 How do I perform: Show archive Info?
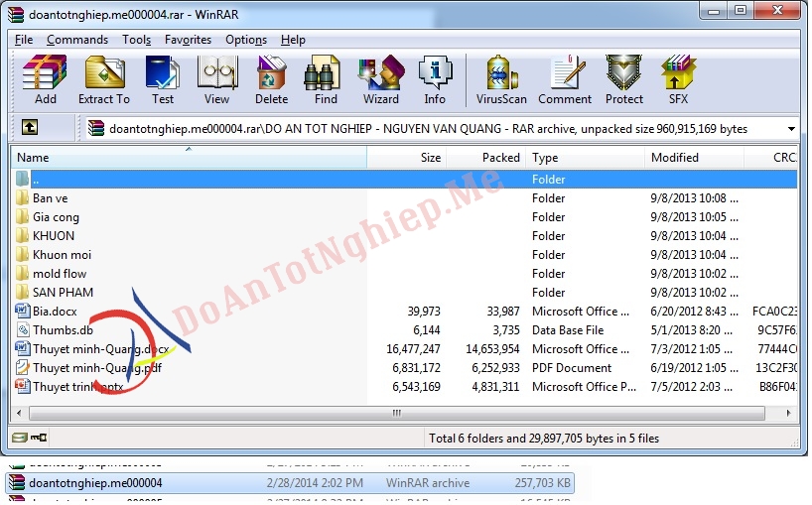[435, 79]
